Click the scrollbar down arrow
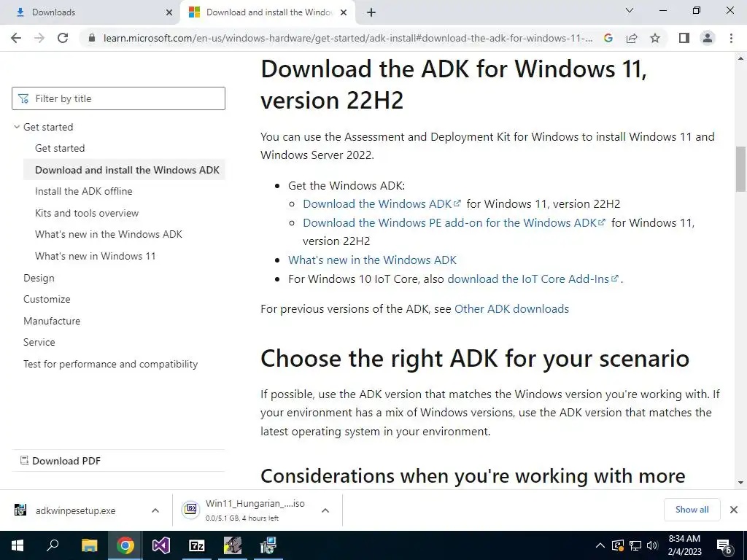Viewport: 747px width, 560px height. click(741, 483)
